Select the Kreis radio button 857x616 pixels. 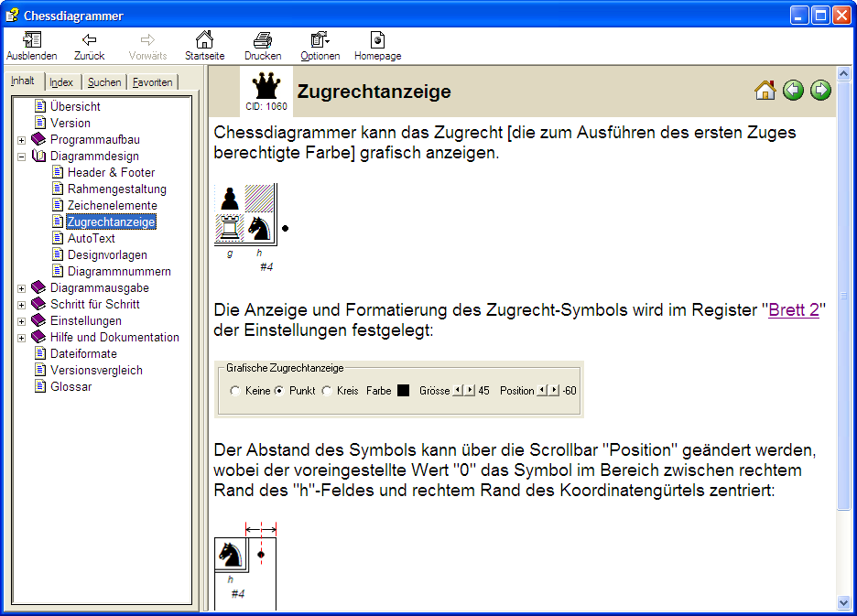327,391
